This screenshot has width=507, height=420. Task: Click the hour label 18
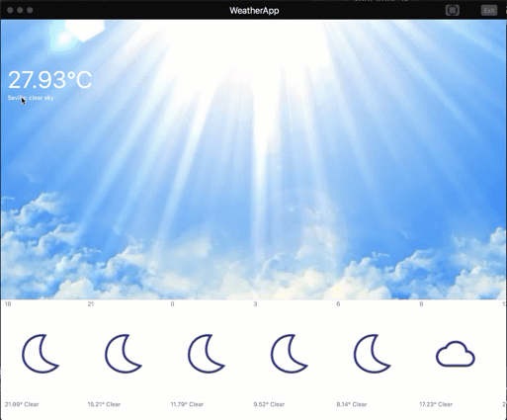point(8,304)
